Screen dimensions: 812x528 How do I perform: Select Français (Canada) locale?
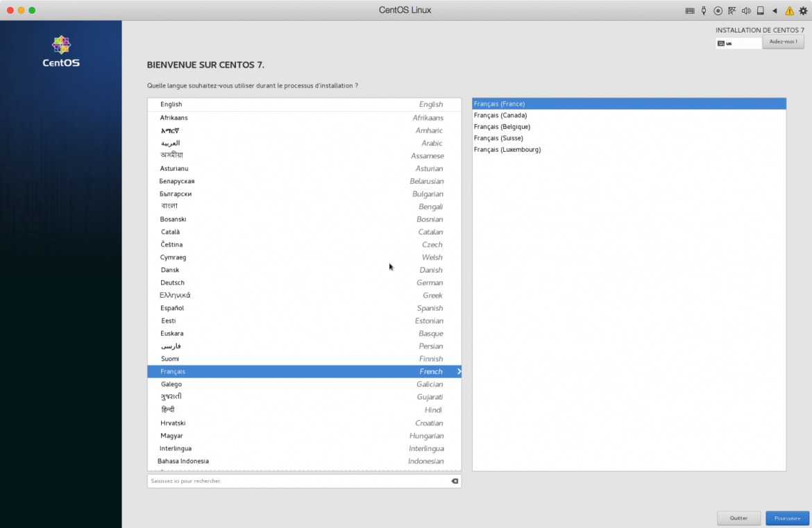500,115
